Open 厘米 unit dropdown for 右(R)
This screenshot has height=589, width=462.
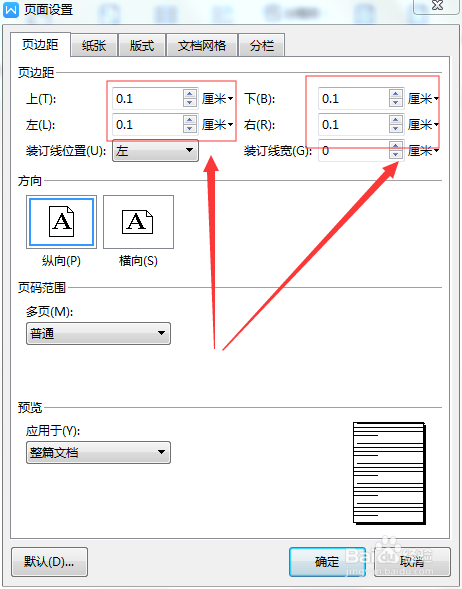pyautogui.click(x=423, y=124)
